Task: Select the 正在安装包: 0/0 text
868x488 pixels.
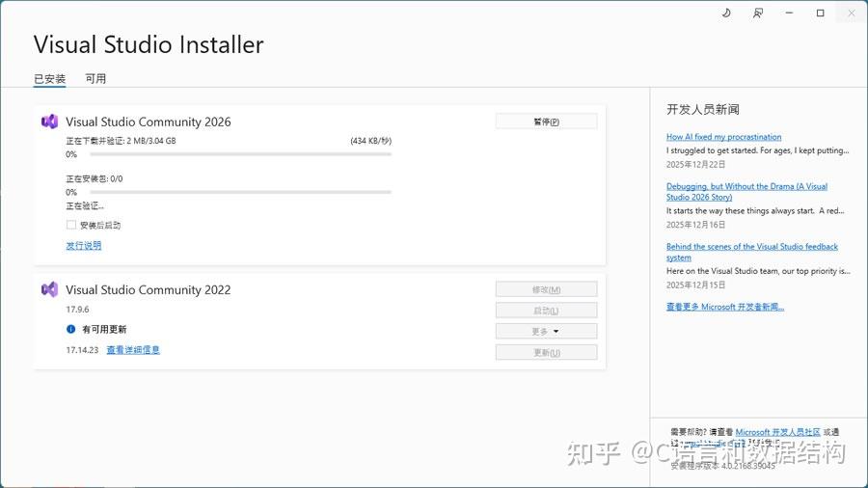Action: [x=95, y=178]
